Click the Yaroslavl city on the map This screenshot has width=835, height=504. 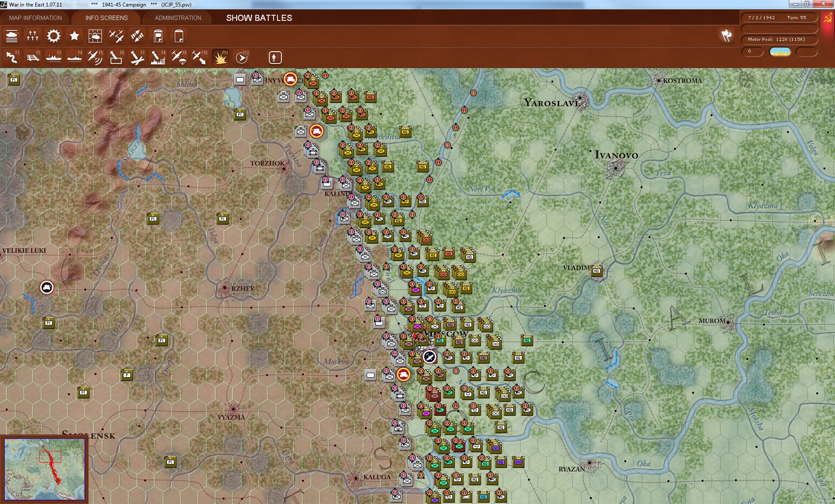coord(580,98)
